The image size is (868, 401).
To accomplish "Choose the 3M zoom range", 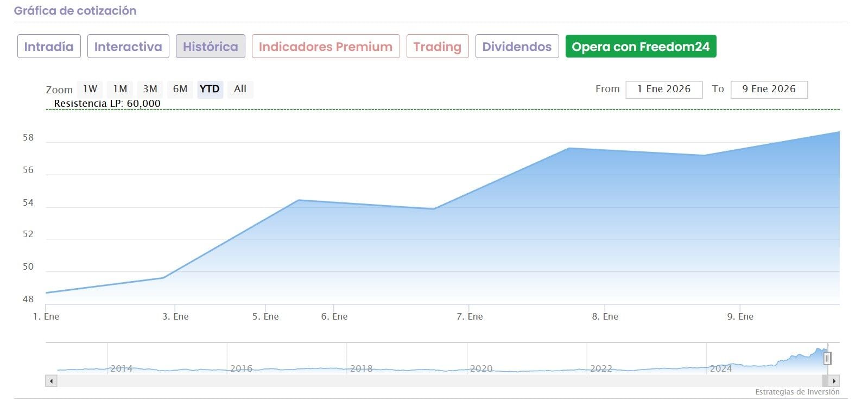I will click(x=150, y=89).
